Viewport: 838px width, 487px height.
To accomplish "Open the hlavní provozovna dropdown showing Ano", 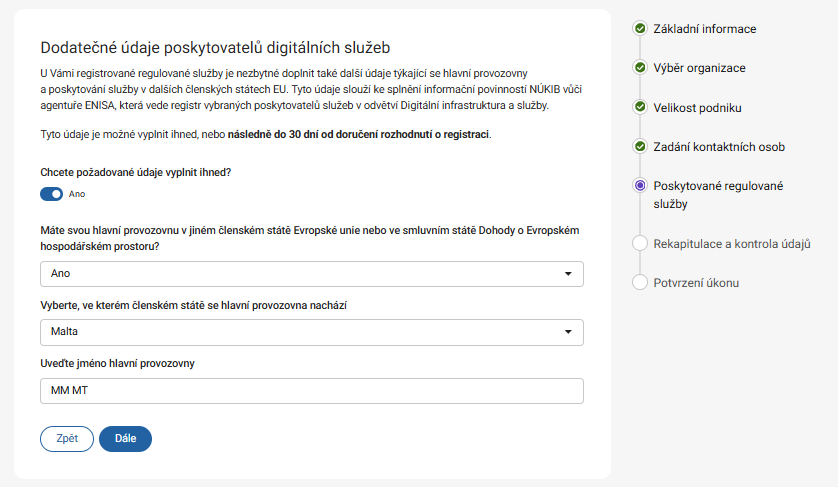I will coord(311,273).
